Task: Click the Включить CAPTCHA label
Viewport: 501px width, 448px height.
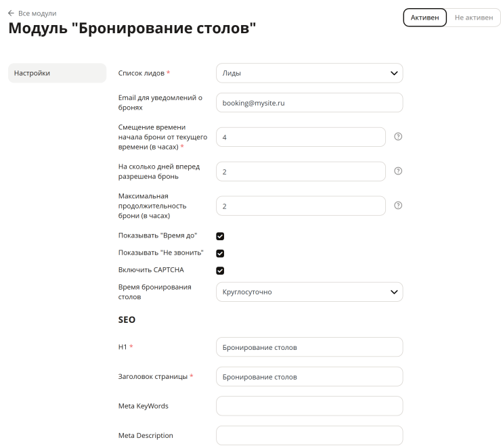Action: tap(151, 270)
